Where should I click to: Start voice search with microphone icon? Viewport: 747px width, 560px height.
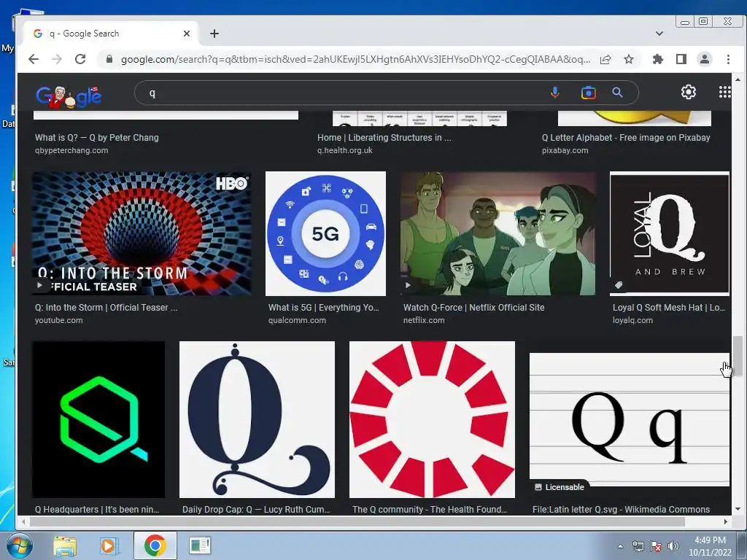554,93
